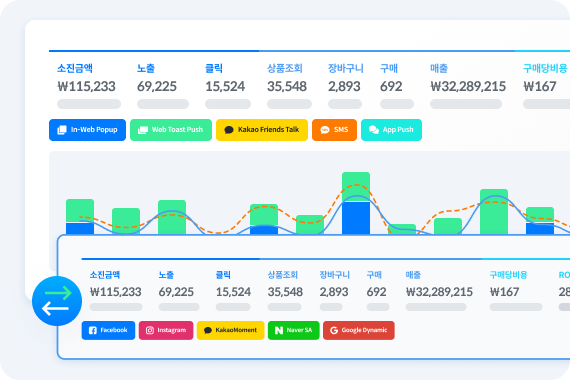Click the gray bar under top 매출 value
Screen dimensions: 570x380
click(x=466, y=104)
